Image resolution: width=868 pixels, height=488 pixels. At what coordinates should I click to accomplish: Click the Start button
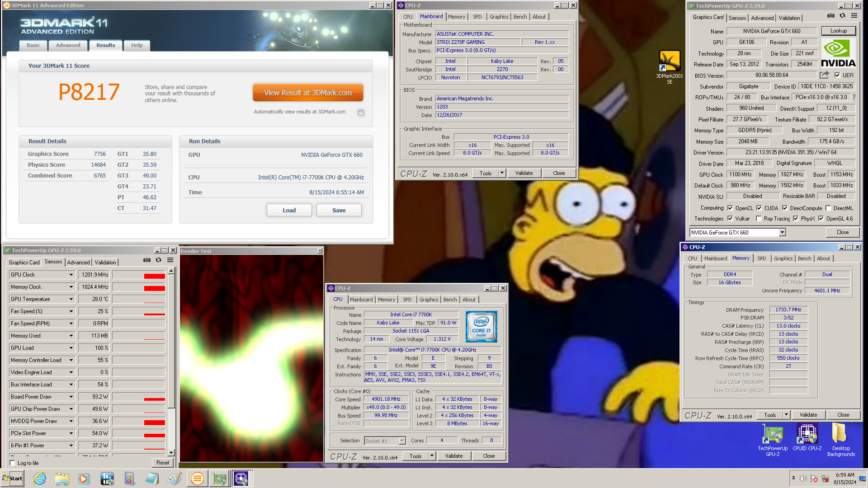click(x=12, y=479)
